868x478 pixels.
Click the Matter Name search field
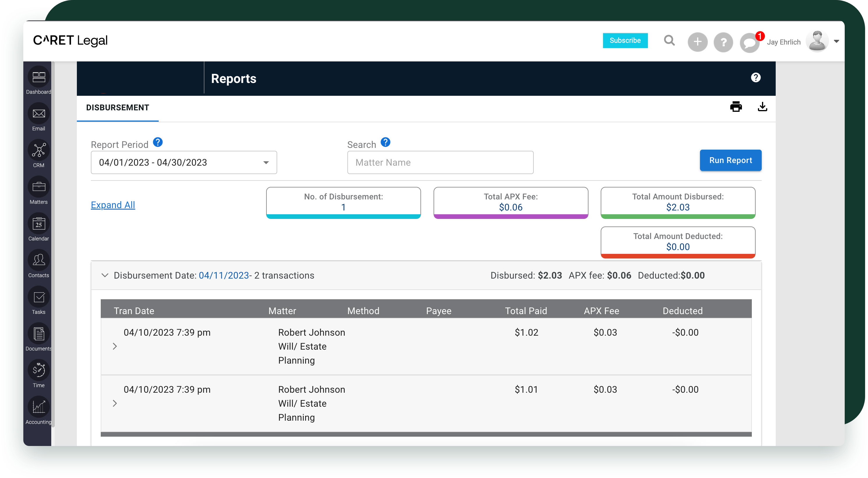click(440, 163)
